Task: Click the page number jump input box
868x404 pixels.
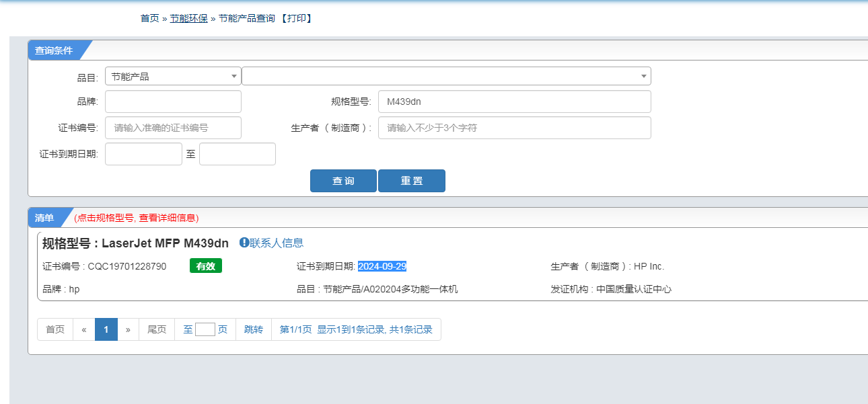Action: click(205, 329)
